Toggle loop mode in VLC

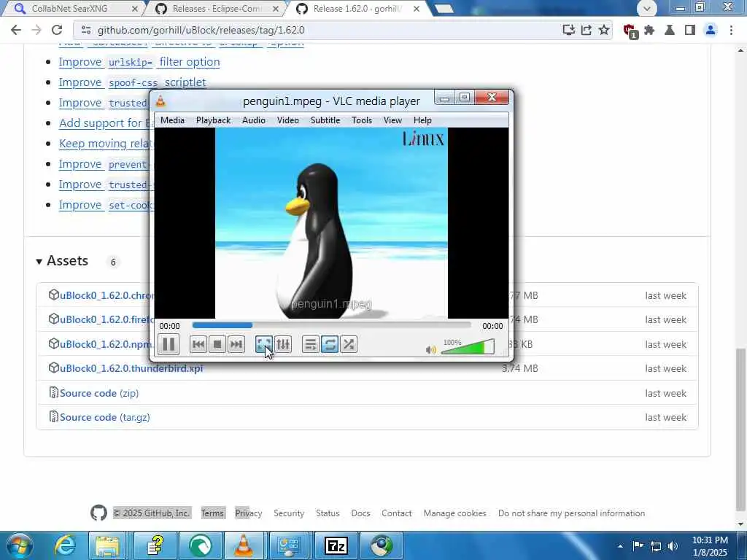330,344
